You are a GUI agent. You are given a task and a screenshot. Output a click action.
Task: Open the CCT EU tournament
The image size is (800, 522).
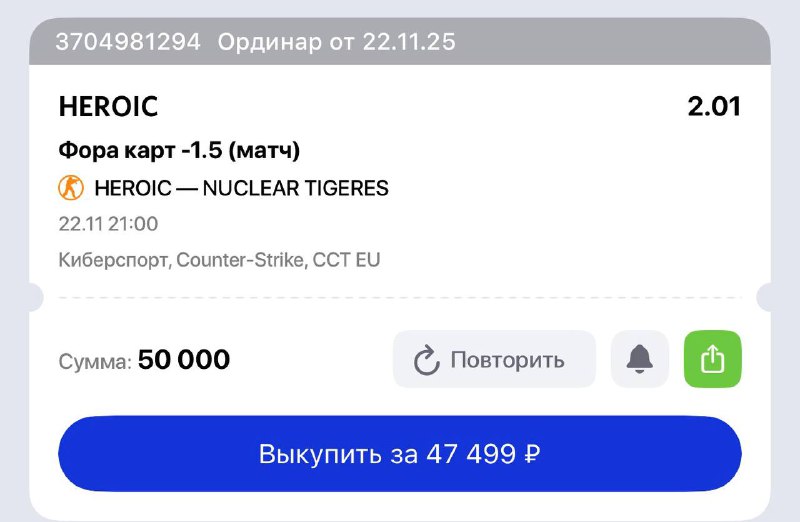[347, 260]
